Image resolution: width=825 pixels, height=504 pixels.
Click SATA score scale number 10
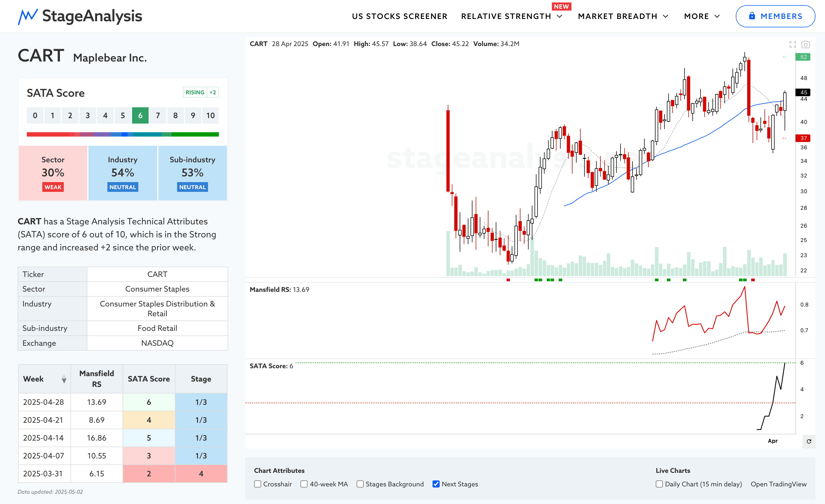210,115
